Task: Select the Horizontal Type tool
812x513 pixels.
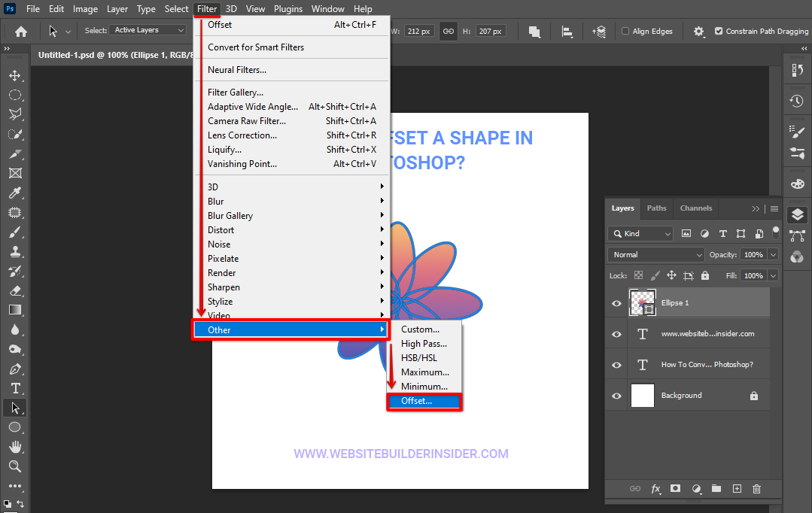Action: coord(14,388)
